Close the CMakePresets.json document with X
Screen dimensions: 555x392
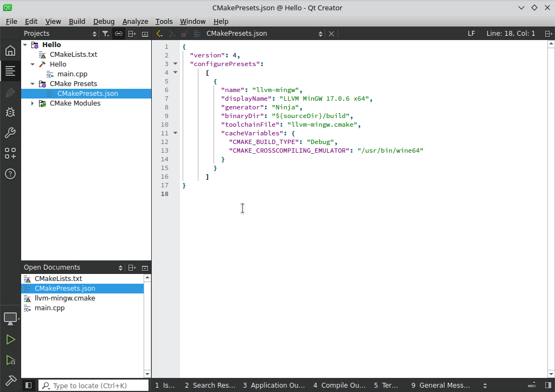click(x=332, y=34)
